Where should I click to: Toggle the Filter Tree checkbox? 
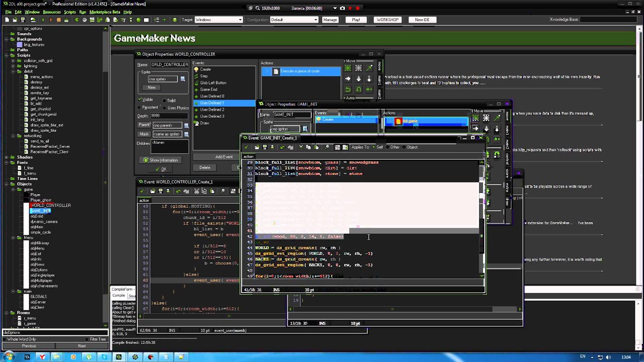[x=88, y=339]
